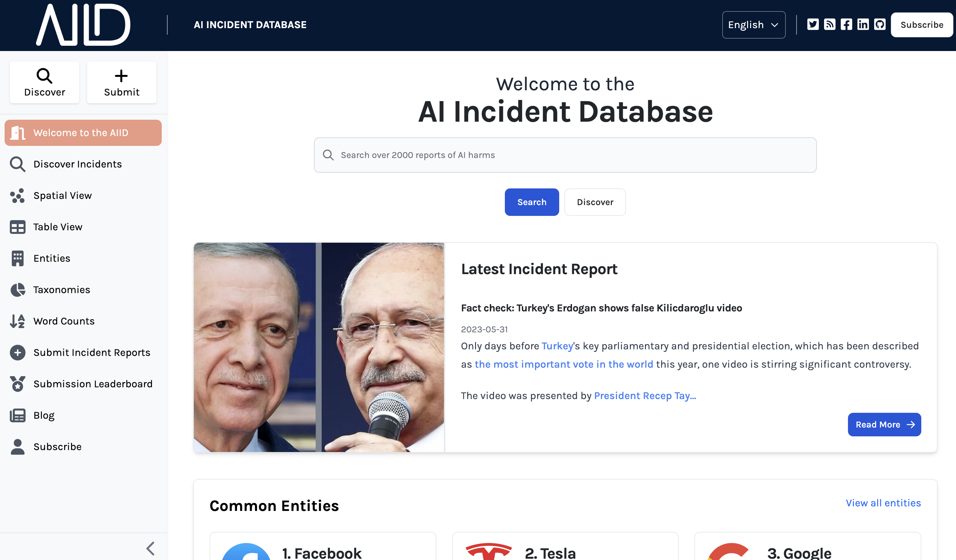Open the GitHub icon link
The width and height of the screenshot is (956, 560).
coord(879,25)
